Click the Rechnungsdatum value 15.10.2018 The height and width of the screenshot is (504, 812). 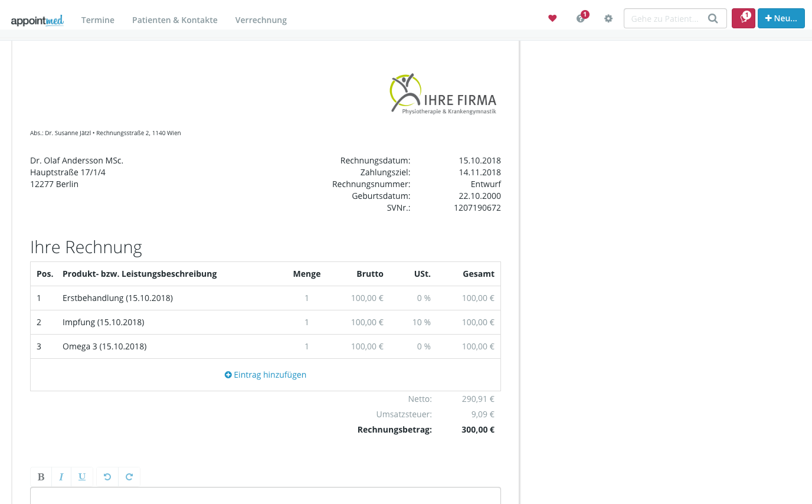(480, 161)
